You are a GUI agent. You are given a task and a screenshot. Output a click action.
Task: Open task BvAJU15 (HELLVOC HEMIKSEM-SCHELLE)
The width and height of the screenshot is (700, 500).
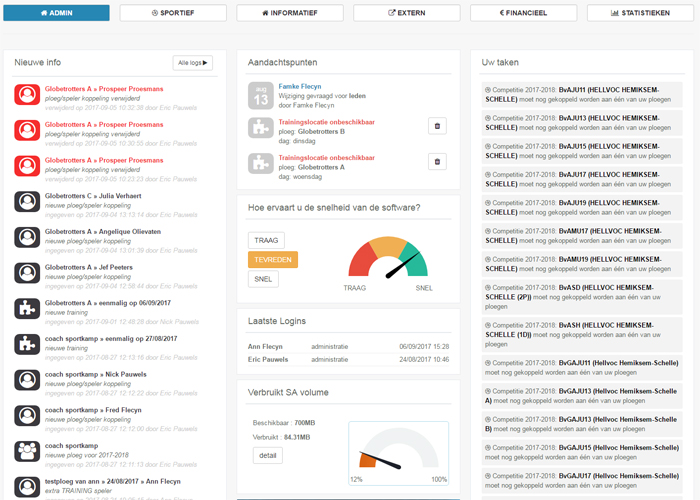[582, 151]
